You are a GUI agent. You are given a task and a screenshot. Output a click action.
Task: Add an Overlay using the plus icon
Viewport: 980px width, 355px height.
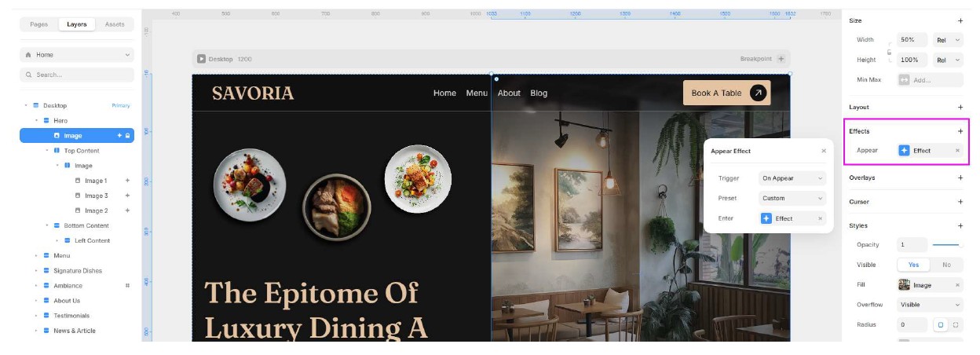(960, 177)
